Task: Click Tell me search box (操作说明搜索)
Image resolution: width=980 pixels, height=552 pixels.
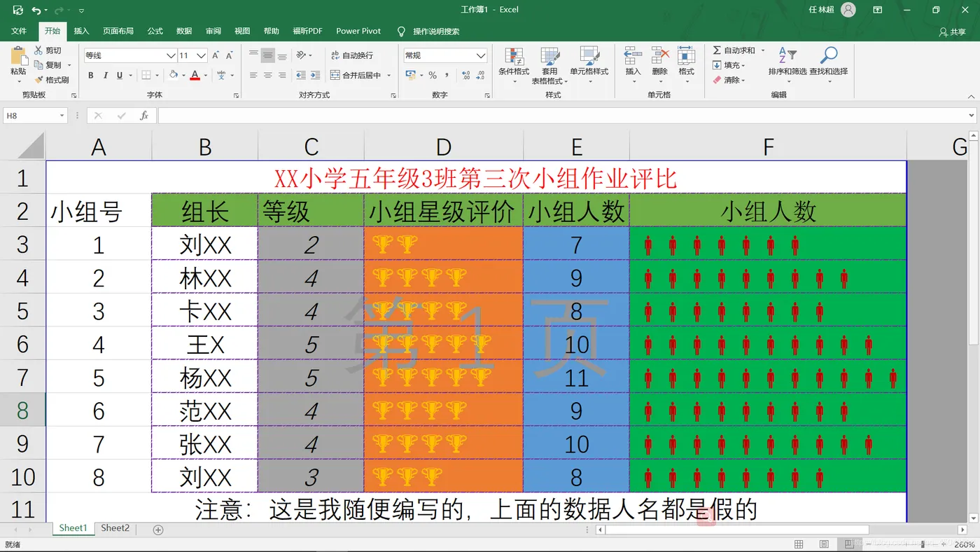Action: [428, 32]
